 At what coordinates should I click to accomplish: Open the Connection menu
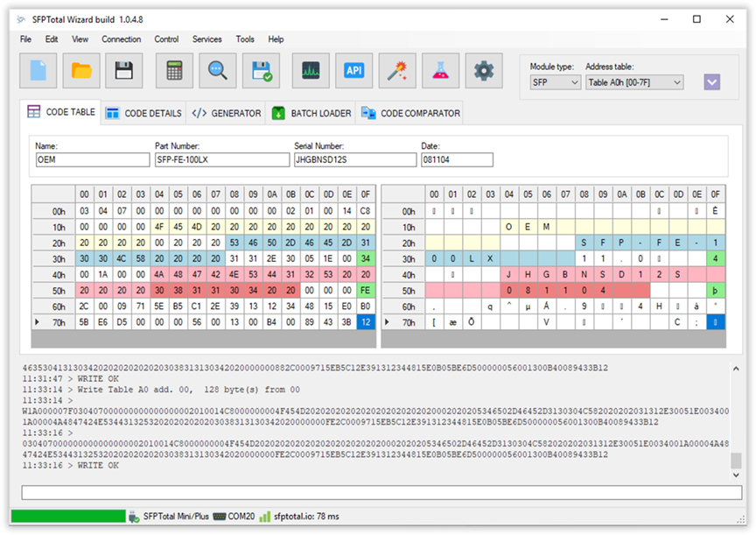click(x=121, y=39)
